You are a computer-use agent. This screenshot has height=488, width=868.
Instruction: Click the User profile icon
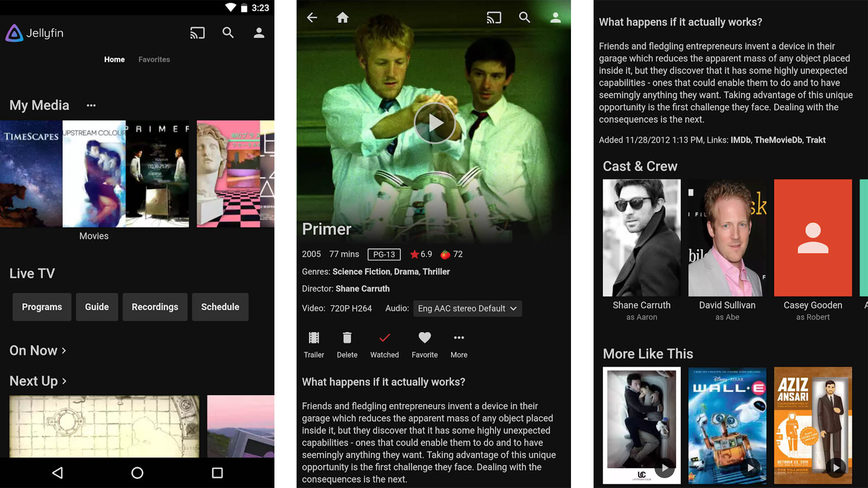point(259,33)
